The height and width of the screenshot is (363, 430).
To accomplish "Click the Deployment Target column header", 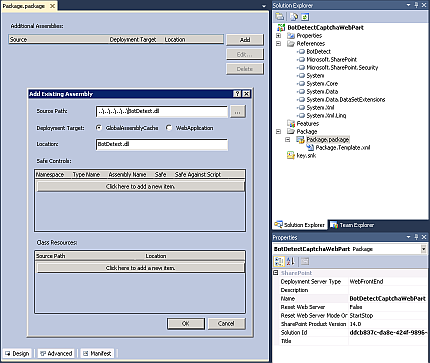I will (133, 39).
